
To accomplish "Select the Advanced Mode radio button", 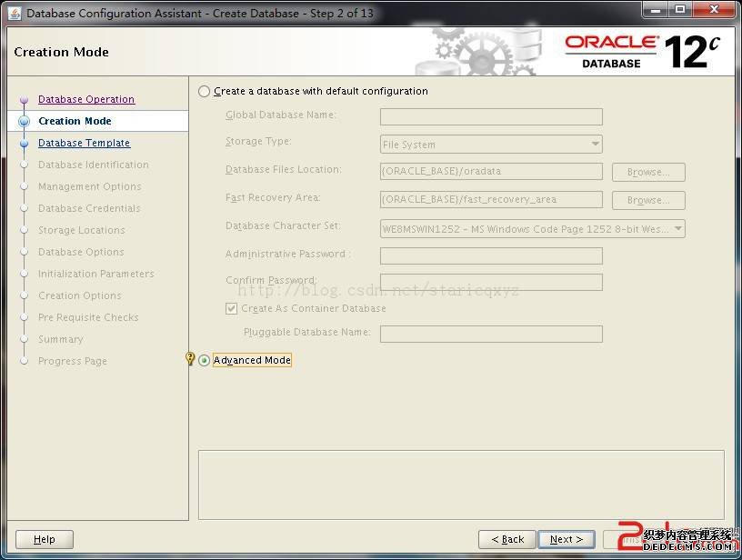I will click(205, 360).
